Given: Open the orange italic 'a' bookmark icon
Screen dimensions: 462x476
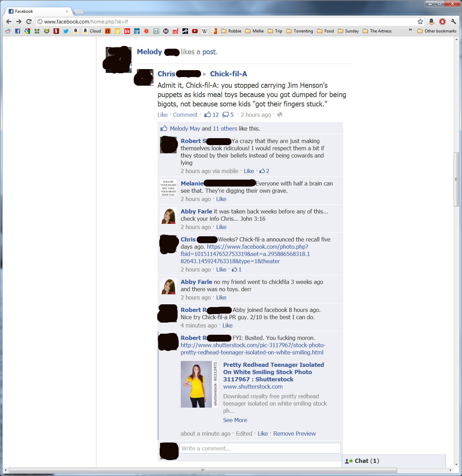Looking at the screenshot, I should [108, 31].
